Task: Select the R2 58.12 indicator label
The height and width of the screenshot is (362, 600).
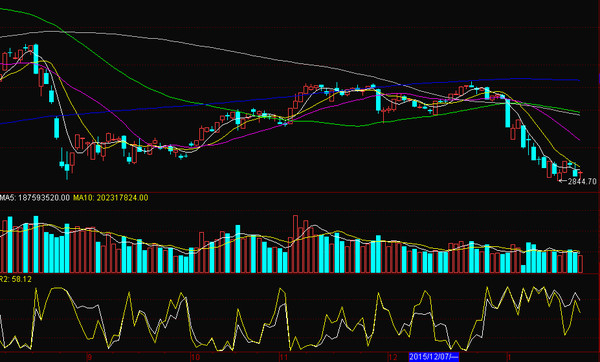Action: (x=16, y=279)
